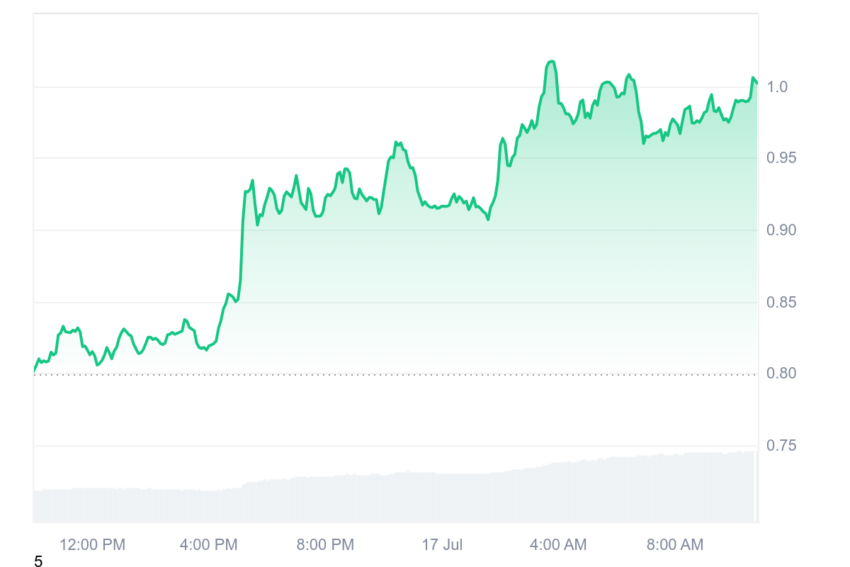
Task: Click the lowest price dip after 17 Jul
Action: (x=488, y=218)
